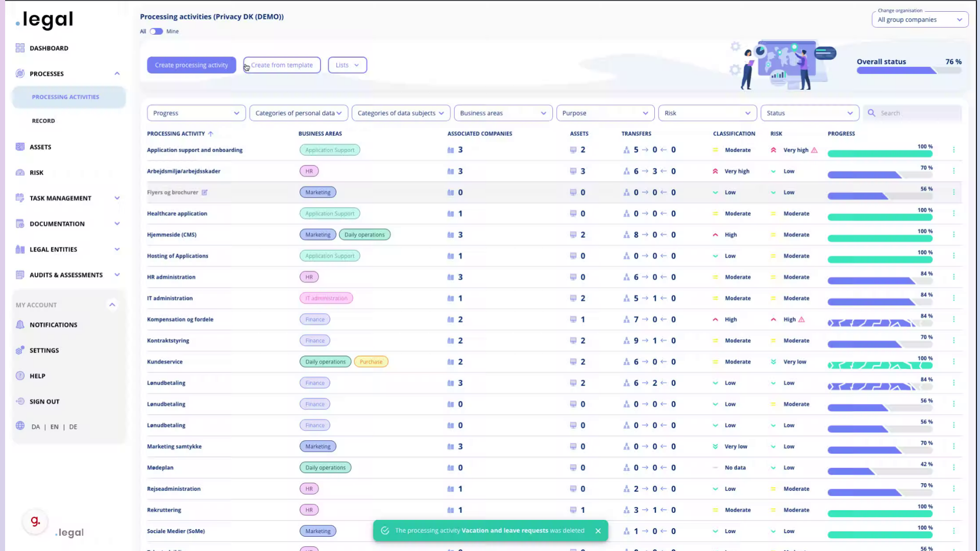Open the Business areas filter dropdown
This screenshot has height=551, width=980.
(x=503, y=113)
